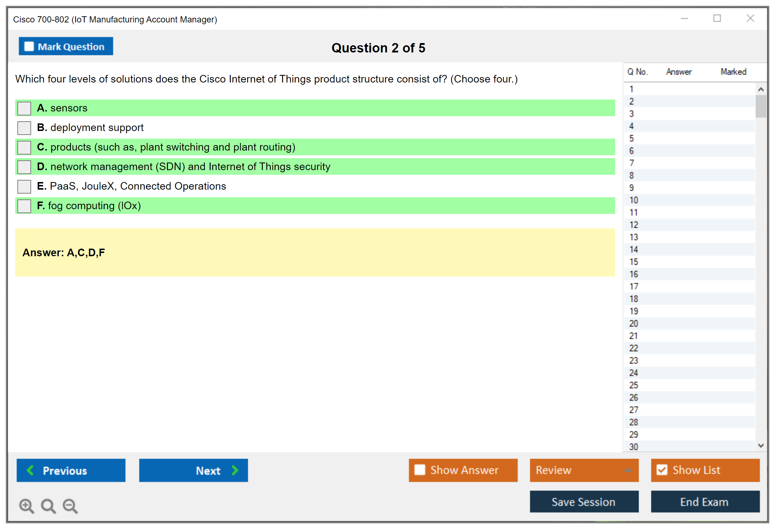This screenshot has height=532, width=778.
Task: Click the zoom in magnifier icon
Action: pyautogui.click(x=26, y=506)
